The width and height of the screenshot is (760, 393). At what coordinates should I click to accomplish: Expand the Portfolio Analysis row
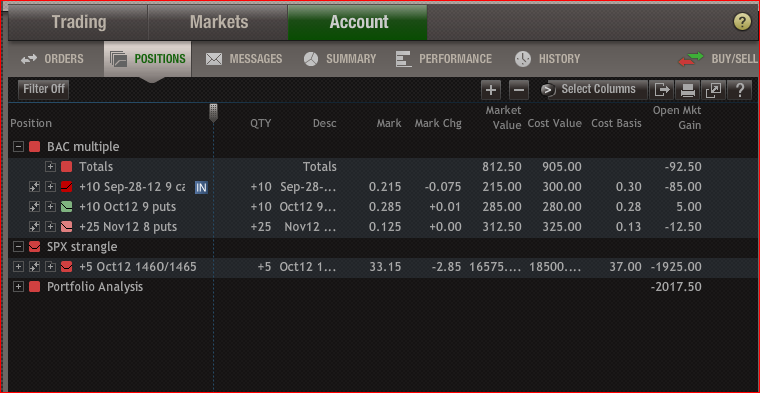(x=18, y=287)
